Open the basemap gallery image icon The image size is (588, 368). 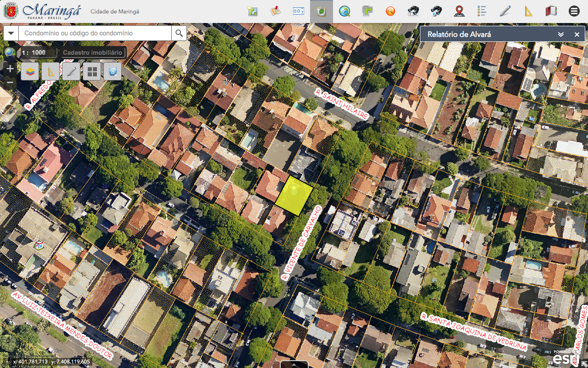[253, 11]
